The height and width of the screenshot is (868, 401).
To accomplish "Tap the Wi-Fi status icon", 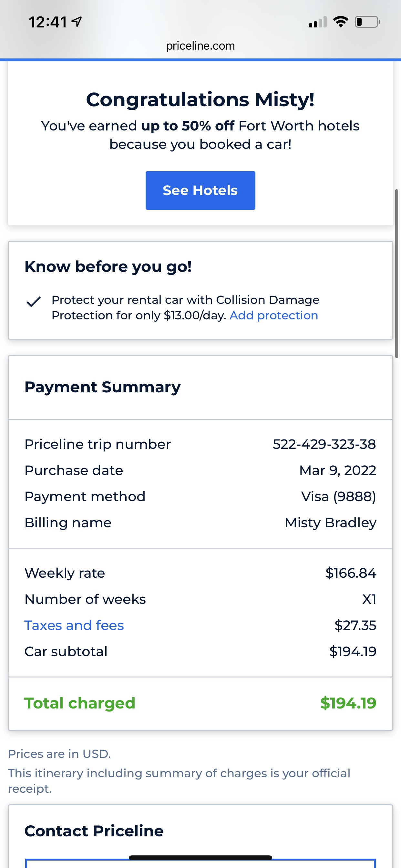I will coord(340,22).
